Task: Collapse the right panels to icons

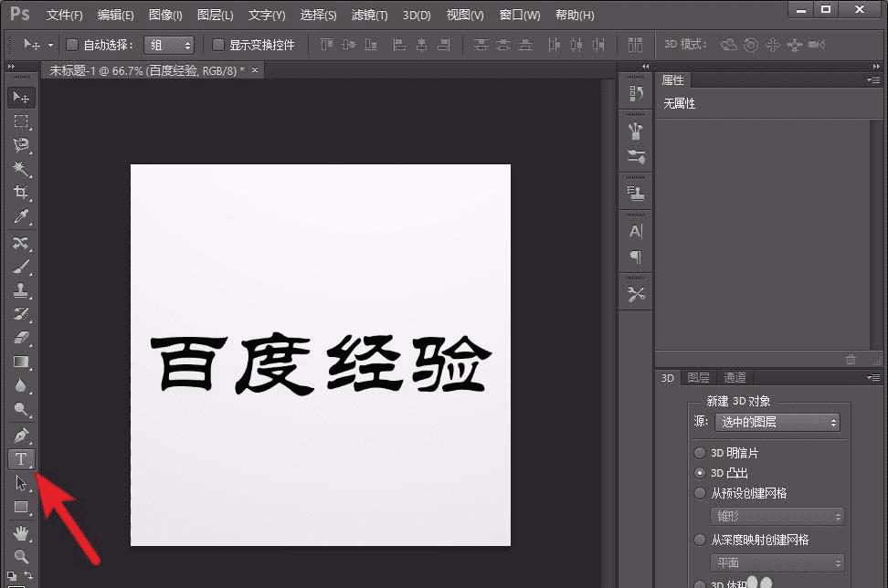Action: coord(877,67)
